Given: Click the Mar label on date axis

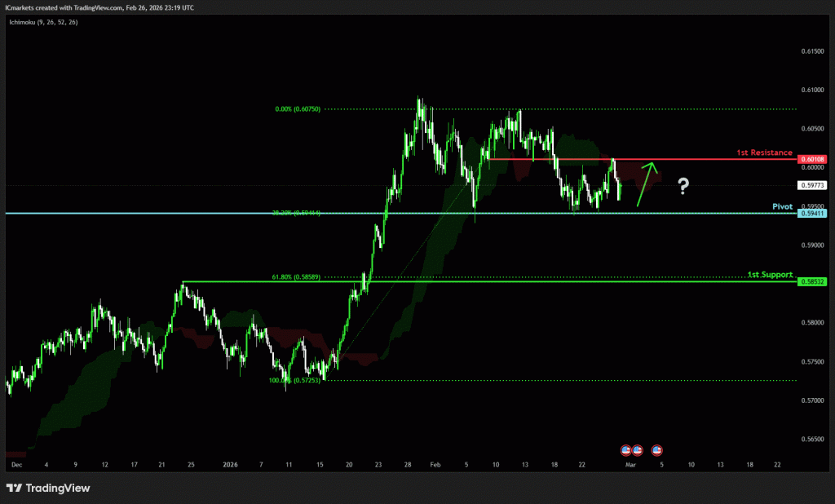Looking at the screenshot, I should (x=630, y=464).
